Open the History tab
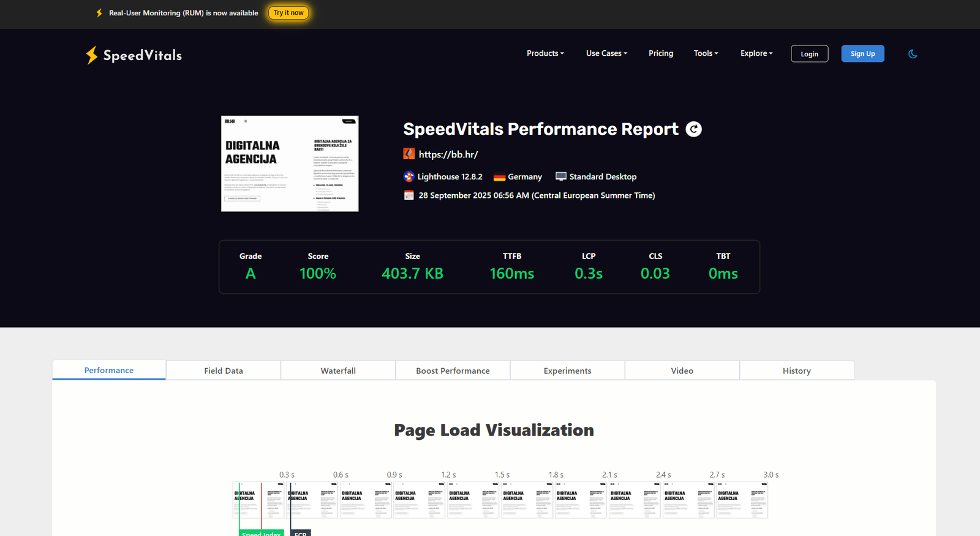 point(797,371)
